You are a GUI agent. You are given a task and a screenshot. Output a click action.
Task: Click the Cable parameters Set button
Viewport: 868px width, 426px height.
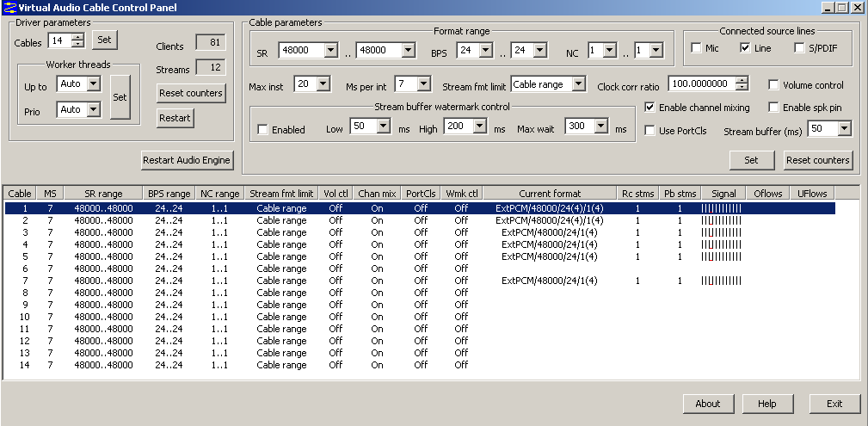pos(751,160)
